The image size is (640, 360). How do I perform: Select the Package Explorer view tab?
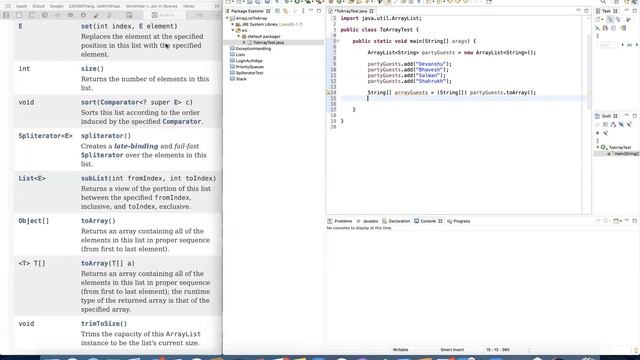click(247, 11)
